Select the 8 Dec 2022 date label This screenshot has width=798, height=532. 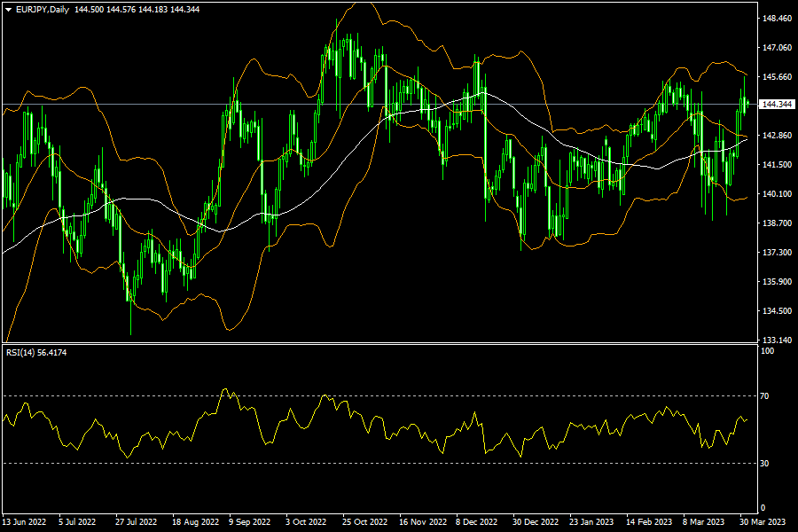tap(476, 522)
